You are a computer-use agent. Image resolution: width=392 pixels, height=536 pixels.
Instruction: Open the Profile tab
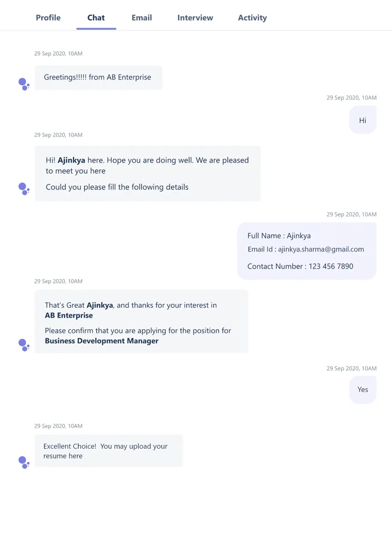[48, 18]
